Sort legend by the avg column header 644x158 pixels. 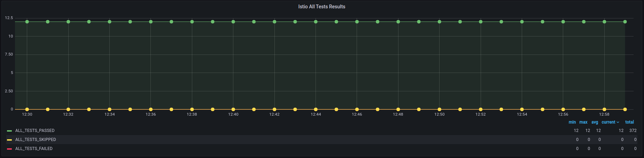tap(595, 122)
